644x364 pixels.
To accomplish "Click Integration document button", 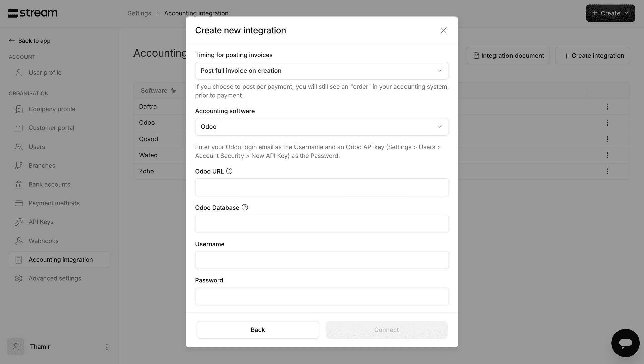I will pos(508,56).
